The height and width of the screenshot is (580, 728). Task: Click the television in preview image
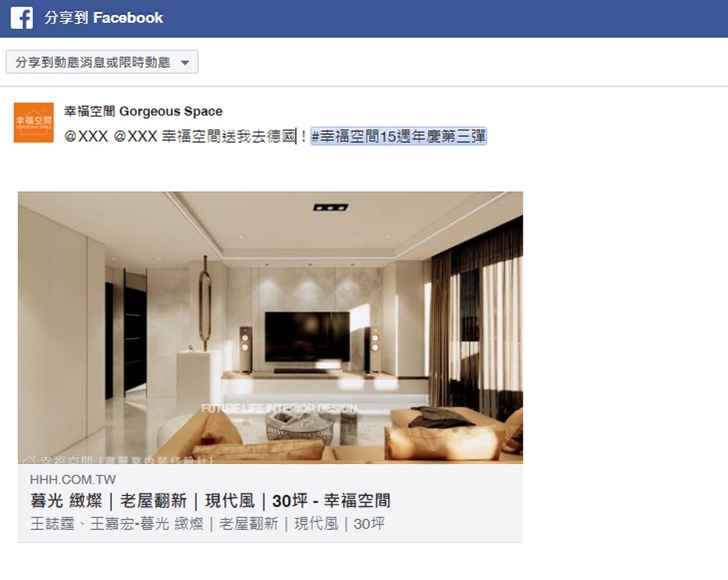click(x=307, y=337)
